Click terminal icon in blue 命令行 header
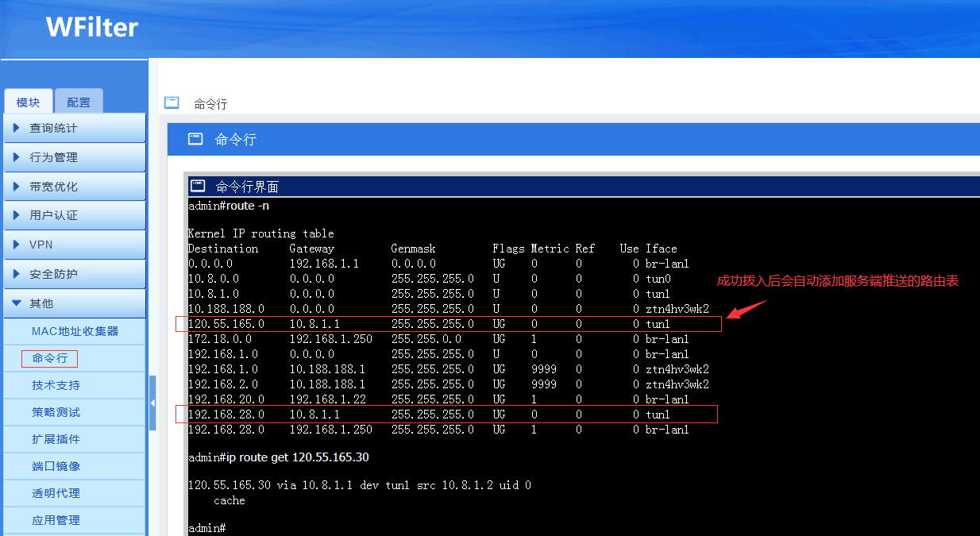This screenshot has height=536, width=980. (195, 139)
